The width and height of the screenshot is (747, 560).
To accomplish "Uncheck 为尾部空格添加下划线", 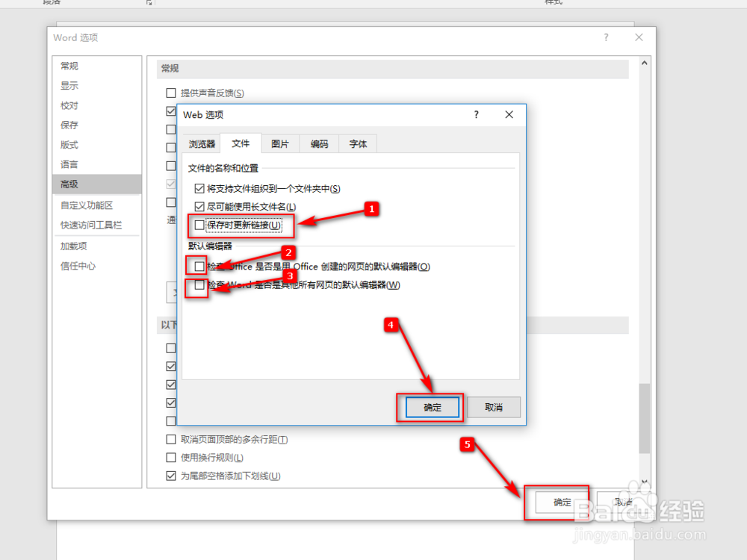I will 171,476.
